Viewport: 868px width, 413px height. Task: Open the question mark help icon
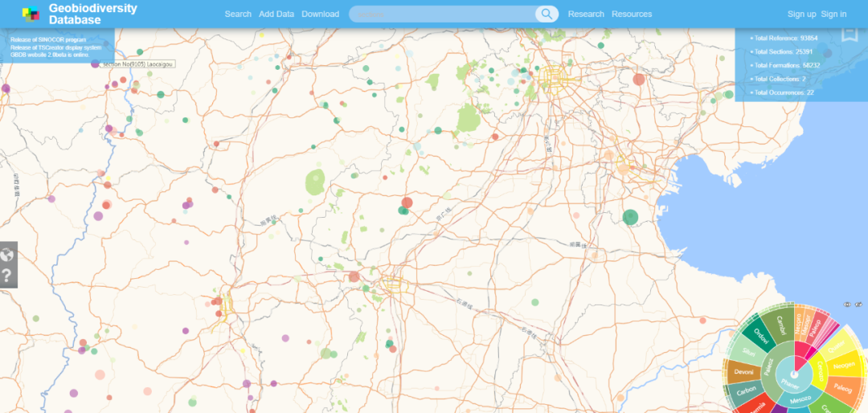[7, 276]
